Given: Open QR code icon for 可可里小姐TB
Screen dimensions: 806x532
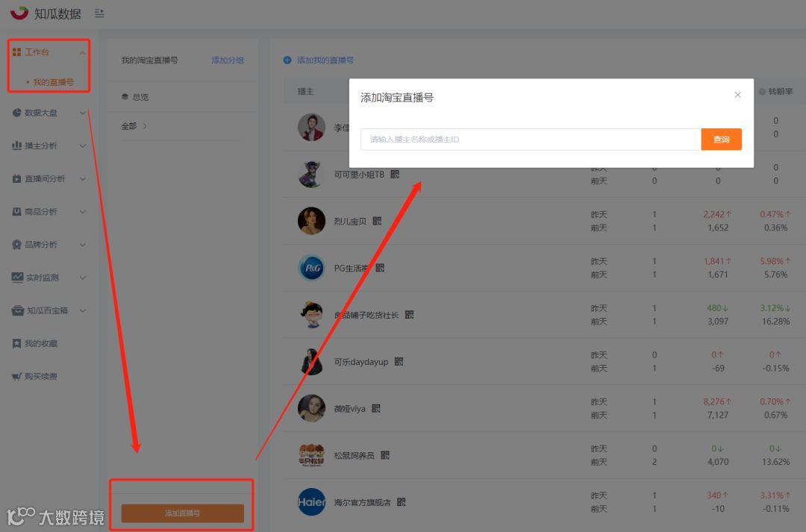Looking at the screenshot, I should (x=395, y=175).
